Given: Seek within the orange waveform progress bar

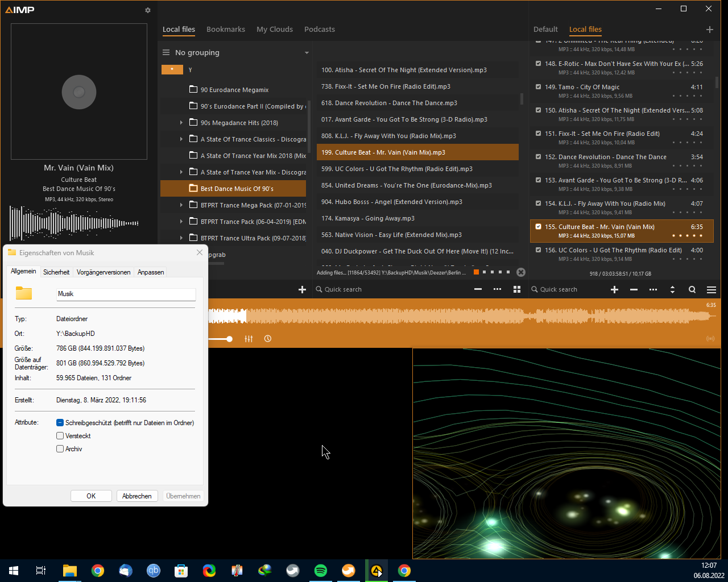Looking at the screenshot, I should coord(462,316).
